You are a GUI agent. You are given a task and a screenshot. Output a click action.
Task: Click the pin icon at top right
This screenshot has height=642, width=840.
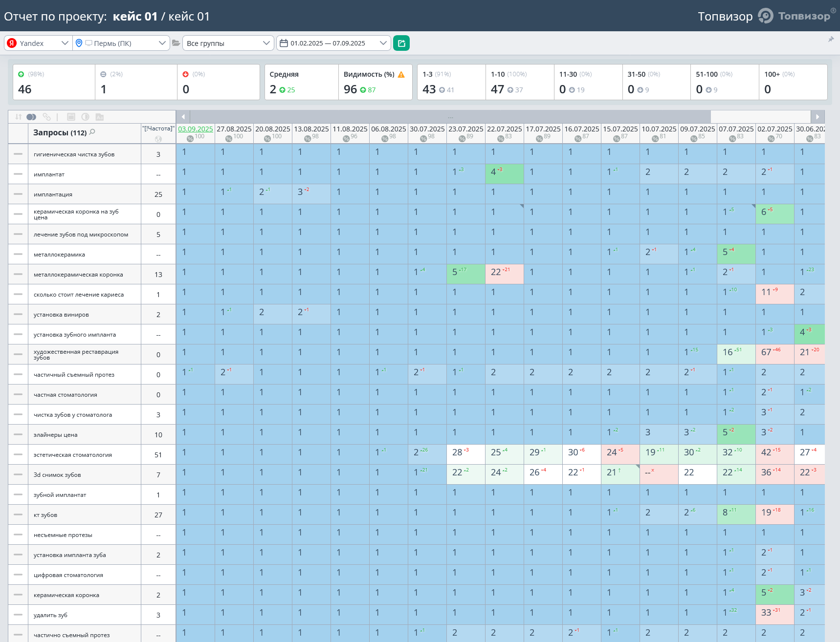click(x=831, y=39)
